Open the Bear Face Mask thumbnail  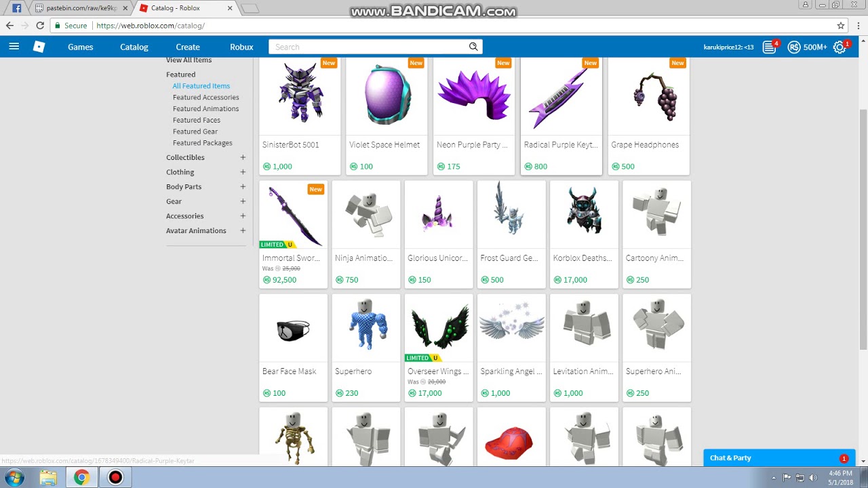coord(293,328)
